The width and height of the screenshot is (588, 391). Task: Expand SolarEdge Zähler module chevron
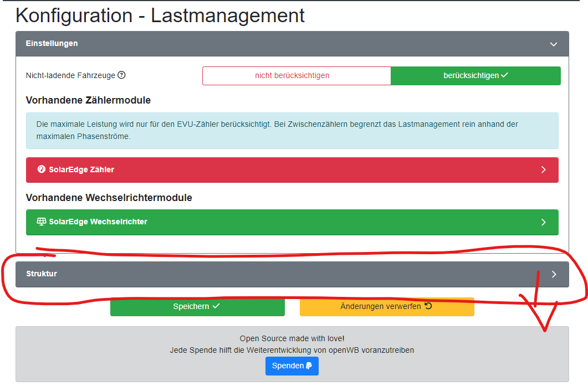point(543,170)
